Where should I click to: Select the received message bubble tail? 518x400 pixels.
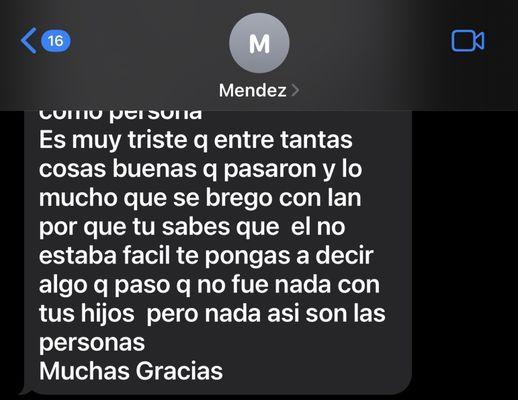point(24,391)
